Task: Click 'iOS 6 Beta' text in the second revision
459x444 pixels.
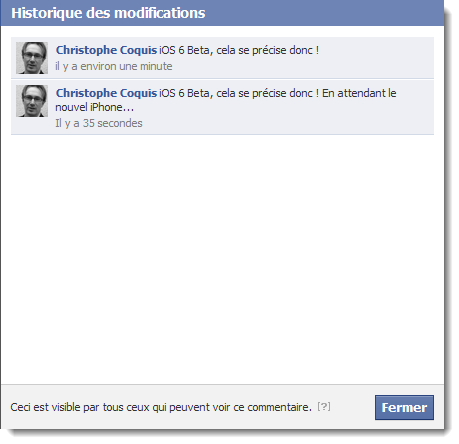Action: click(x=185, y=93)
